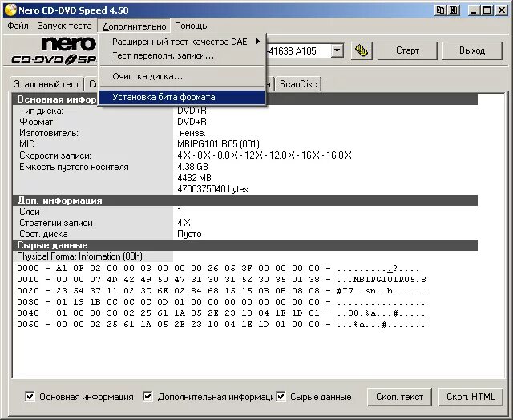513x420 pixels.
Task: Click the Стратегии записи label
Action: click(56, 223)
